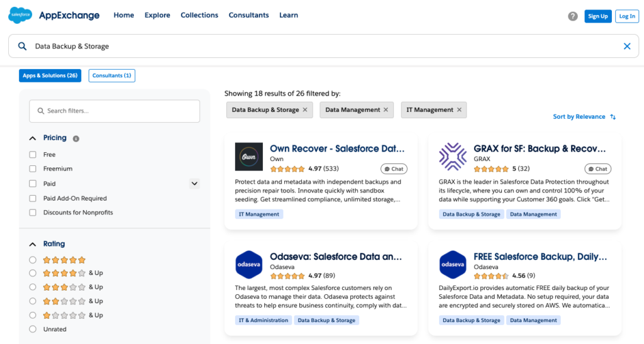Image resolution: width=644 pixels, height=344 pixels.
Task: Click the GRAX app logo icon
Action: 452,157
